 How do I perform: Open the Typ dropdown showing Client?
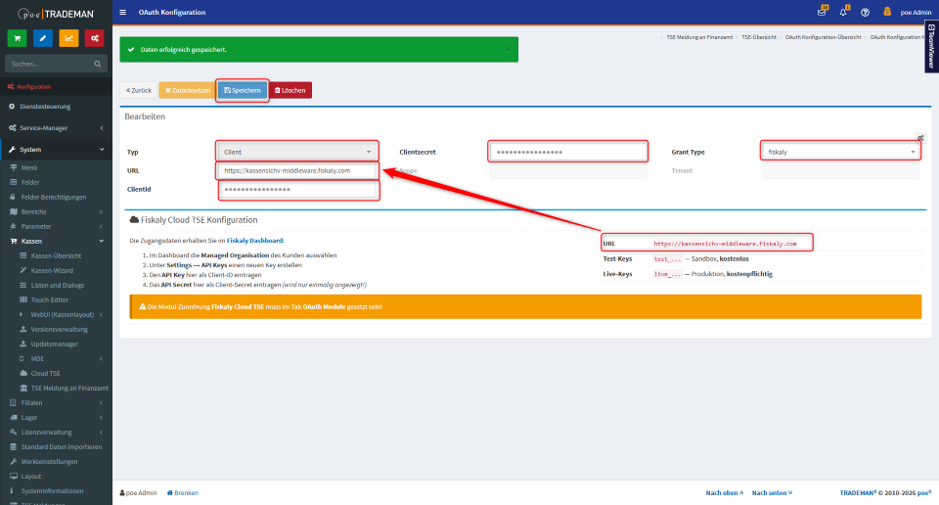click(x=297, y=152)
